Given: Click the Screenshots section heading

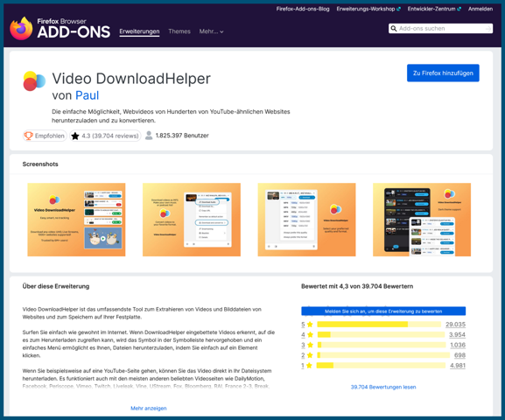Looking at the screenshot, I should click(40, 164).
